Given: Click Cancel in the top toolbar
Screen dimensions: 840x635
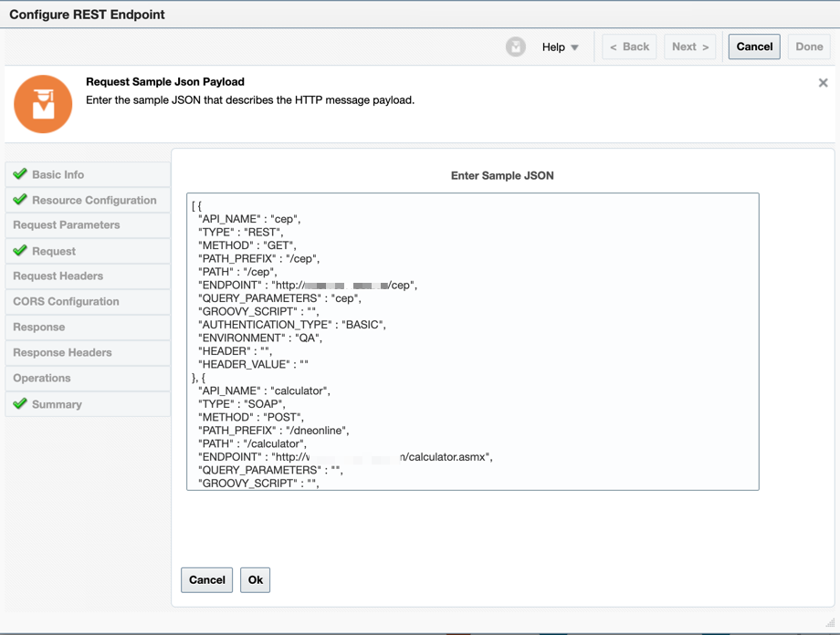Looking at the screenshot, I should tap(753, 47).
